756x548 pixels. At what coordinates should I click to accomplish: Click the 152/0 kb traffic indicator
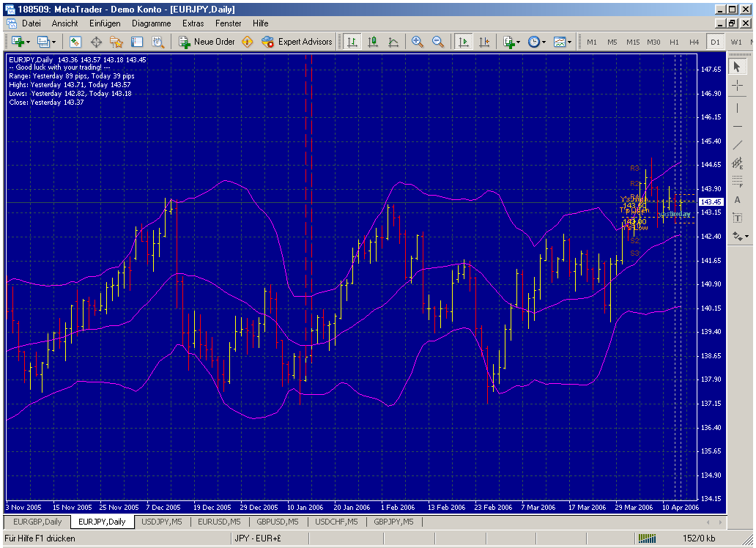click(x=699, y=538)
